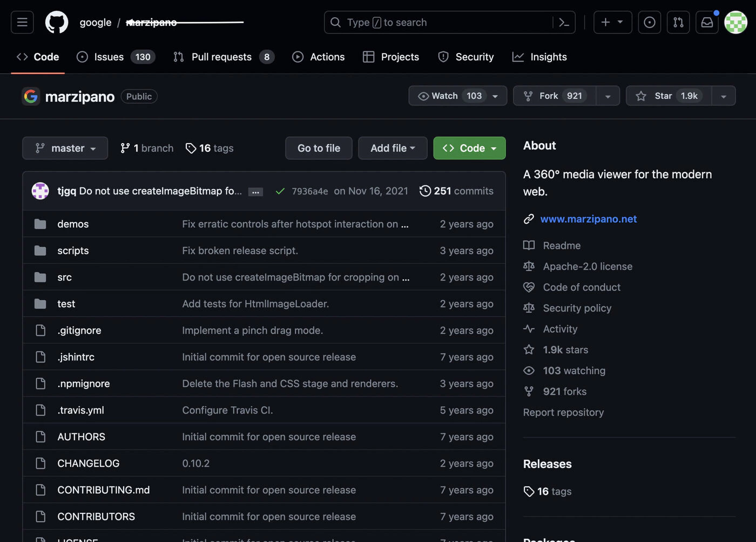Expand the commit message ellipsis
The image size is (756, 542).
[x=255, y=192]
